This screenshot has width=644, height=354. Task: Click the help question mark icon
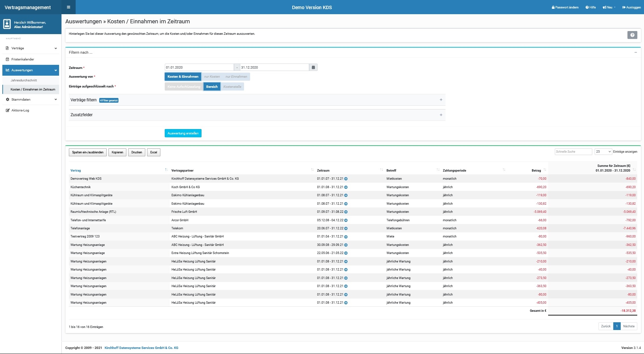click(632, 35)
